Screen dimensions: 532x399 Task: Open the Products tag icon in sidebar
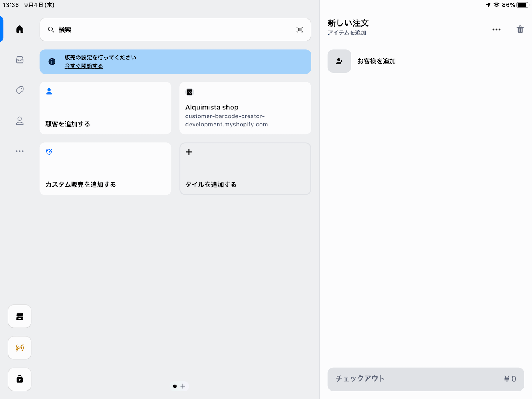coord(20,90)
